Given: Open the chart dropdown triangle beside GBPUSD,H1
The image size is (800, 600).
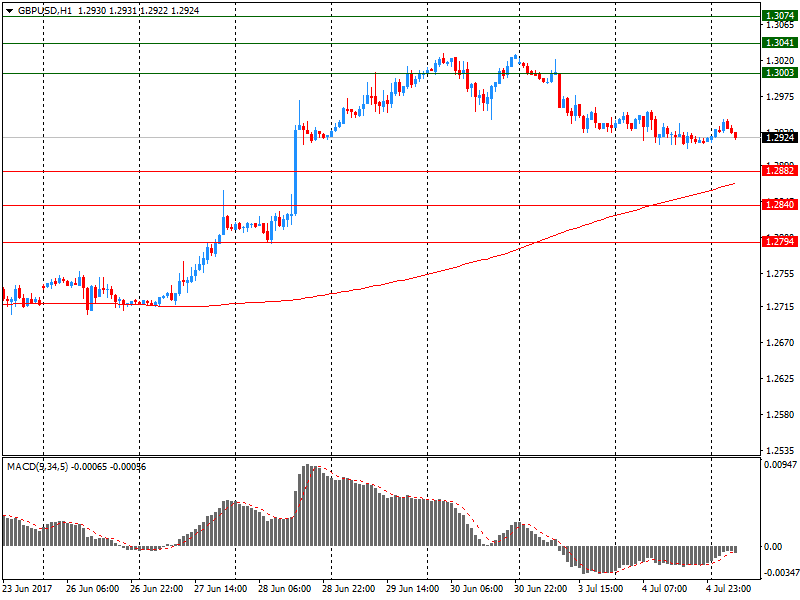Looking at the screenshot, I should tap(9, 11).
